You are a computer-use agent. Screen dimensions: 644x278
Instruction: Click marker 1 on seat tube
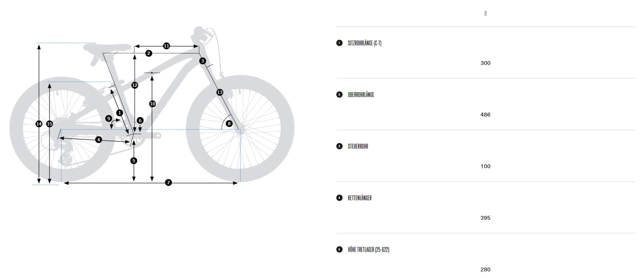coord(120,113)
